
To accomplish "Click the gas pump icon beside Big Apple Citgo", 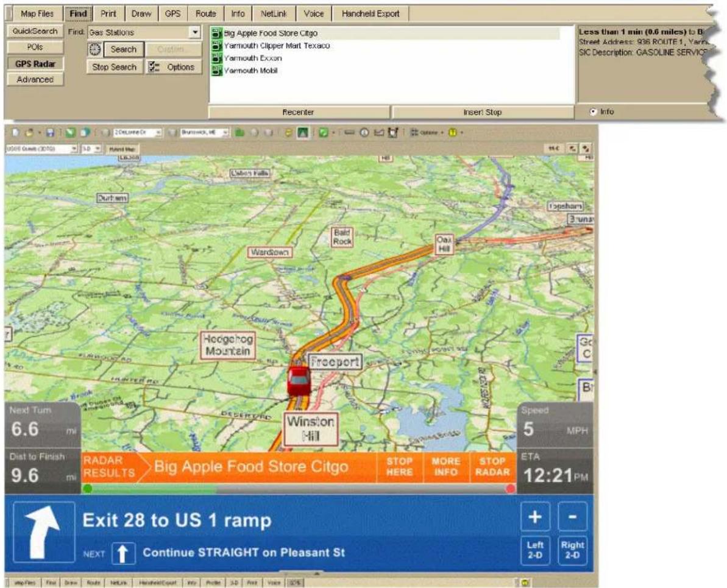I will point(216,33).
